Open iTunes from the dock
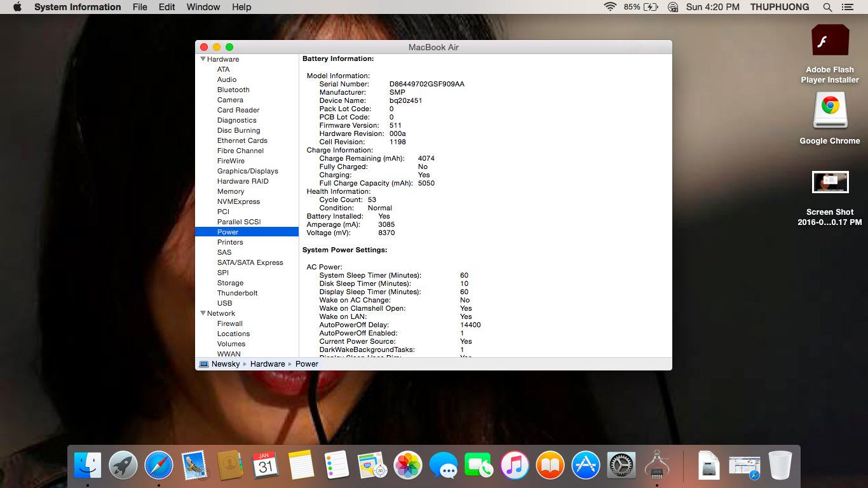This screenshot has height=488, width=868. (514, 465)
